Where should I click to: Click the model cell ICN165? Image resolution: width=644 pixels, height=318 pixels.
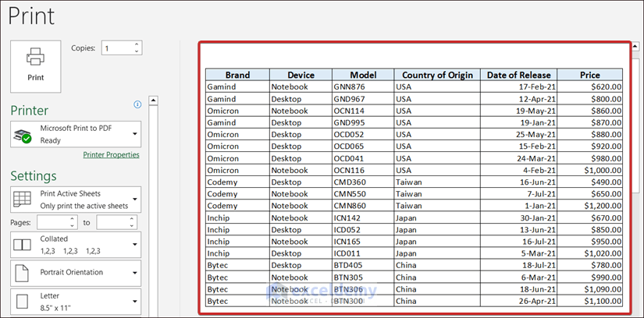pos(363,242)
